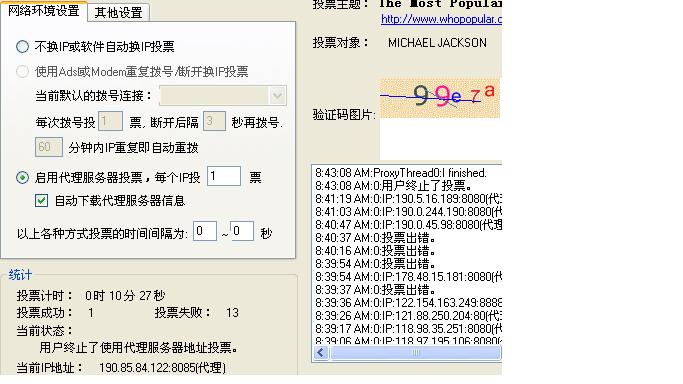This screenshot has width=683, height=384.
Task: Click the 用户终止了使用代理服务器地址投票 status text
Action: (x=139, y=347)
